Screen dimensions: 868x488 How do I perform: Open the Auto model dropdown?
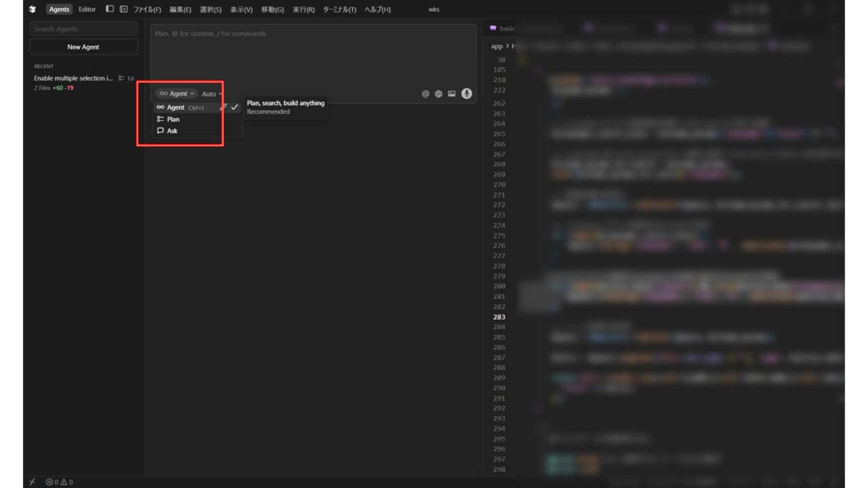click(211, 94)
